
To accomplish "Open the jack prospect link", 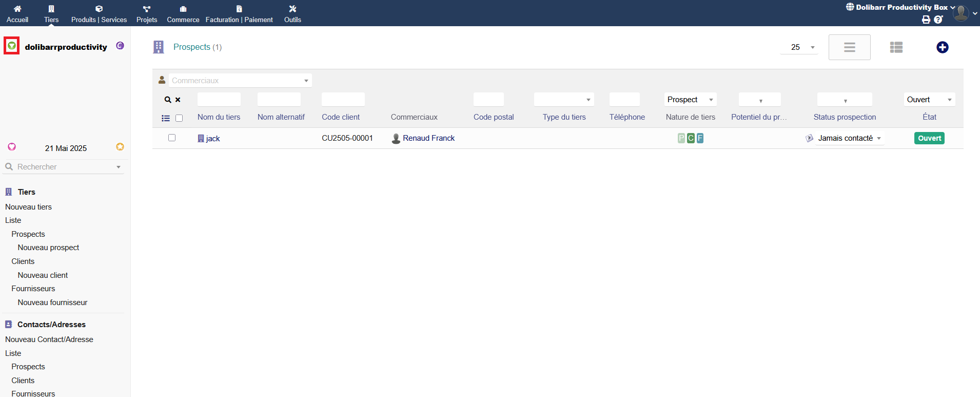I will 212,139.
